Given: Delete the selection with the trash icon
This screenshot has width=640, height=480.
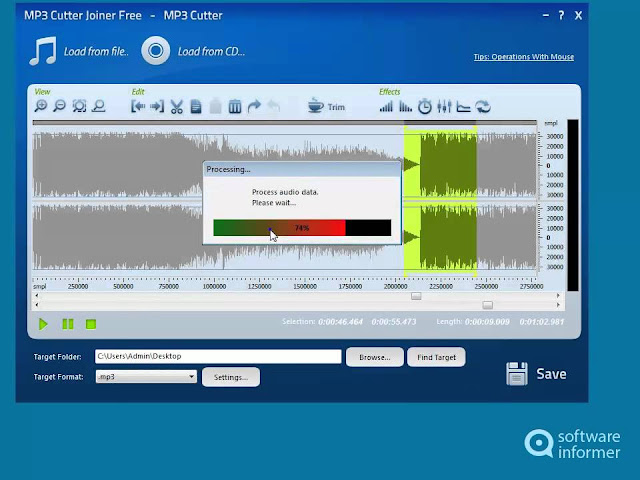Looking at the screenshot, I should pyautogui.click(x=235, y=107).
